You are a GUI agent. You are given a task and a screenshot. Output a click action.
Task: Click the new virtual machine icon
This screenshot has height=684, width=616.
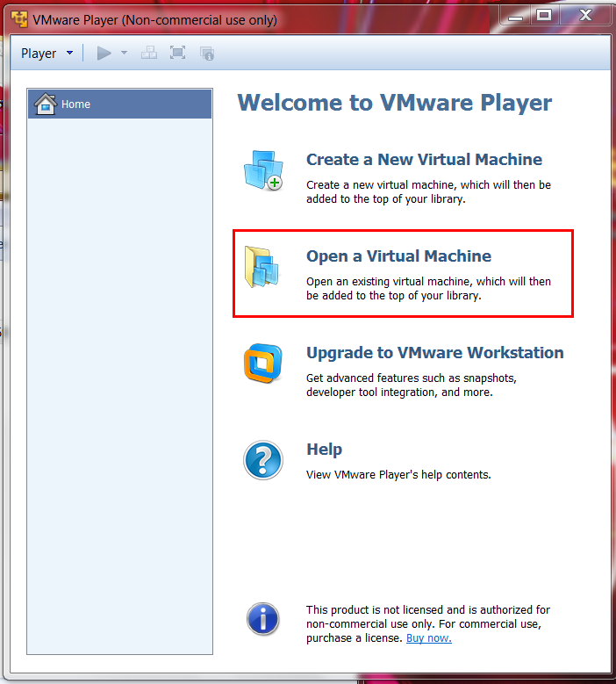pos(263,170)
